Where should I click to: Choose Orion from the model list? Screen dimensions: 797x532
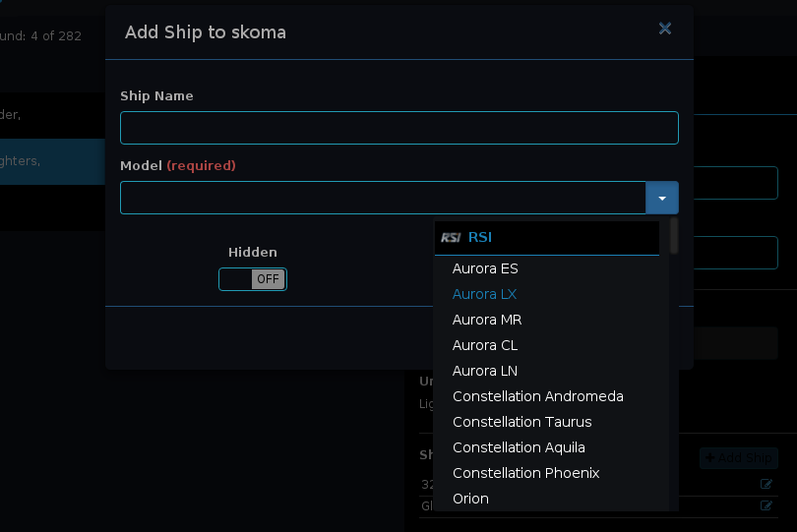(470, 499)
